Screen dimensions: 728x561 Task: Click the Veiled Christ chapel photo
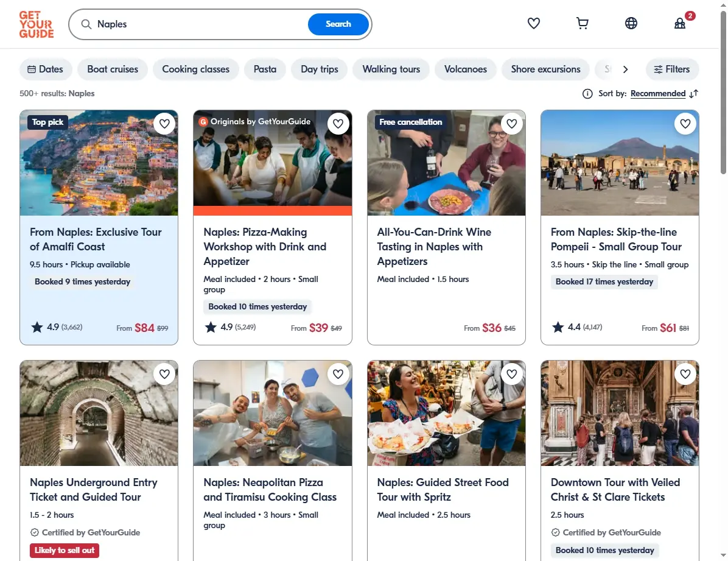[x=620, y=413]
